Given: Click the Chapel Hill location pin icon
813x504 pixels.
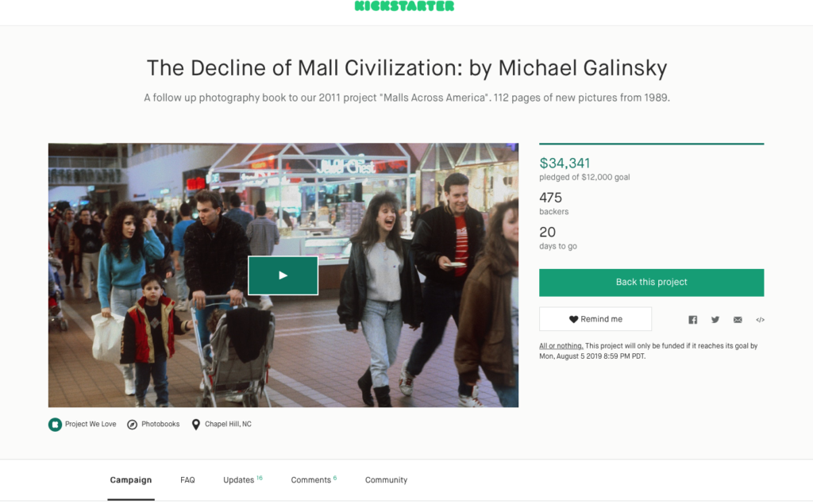Looking at the screenshot, I should (x=196, y=425).
